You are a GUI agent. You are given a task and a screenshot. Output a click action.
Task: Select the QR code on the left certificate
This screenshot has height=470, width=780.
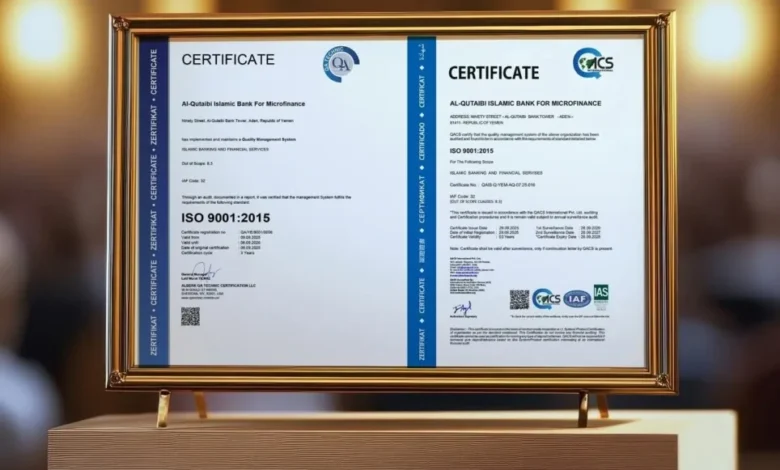click(190, 316)
